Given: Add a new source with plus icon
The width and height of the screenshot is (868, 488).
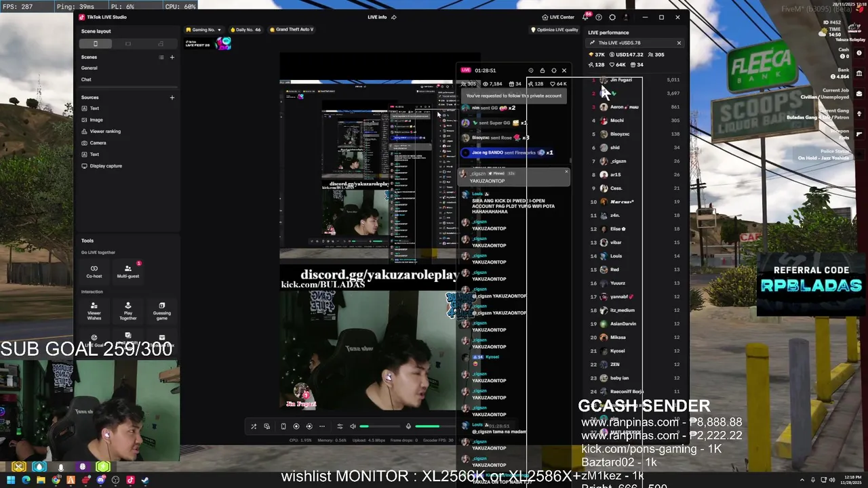Looking at the screenshot, I should [x=172, y=98].
